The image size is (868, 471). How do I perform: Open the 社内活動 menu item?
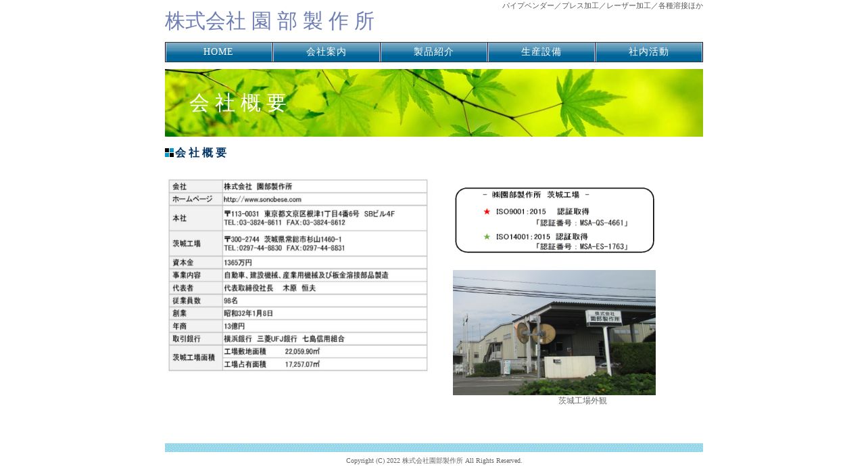pos(649,52)
